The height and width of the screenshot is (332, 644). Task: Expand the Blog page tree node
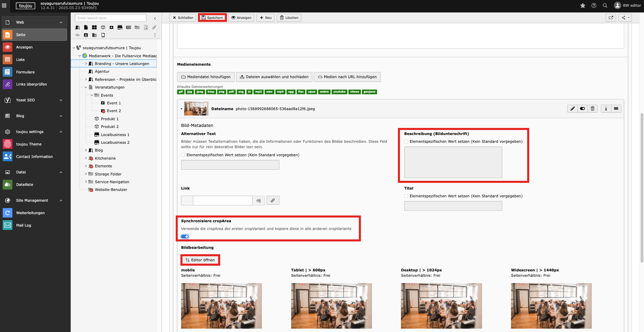click(x=86, y=150)
